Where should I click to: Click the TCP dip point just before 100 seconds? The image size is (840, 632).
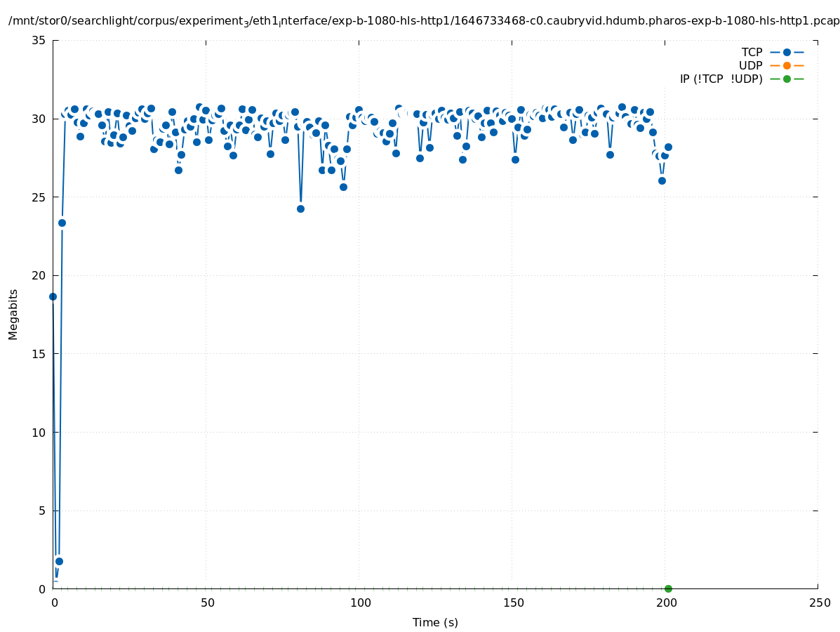coord(343,187)
